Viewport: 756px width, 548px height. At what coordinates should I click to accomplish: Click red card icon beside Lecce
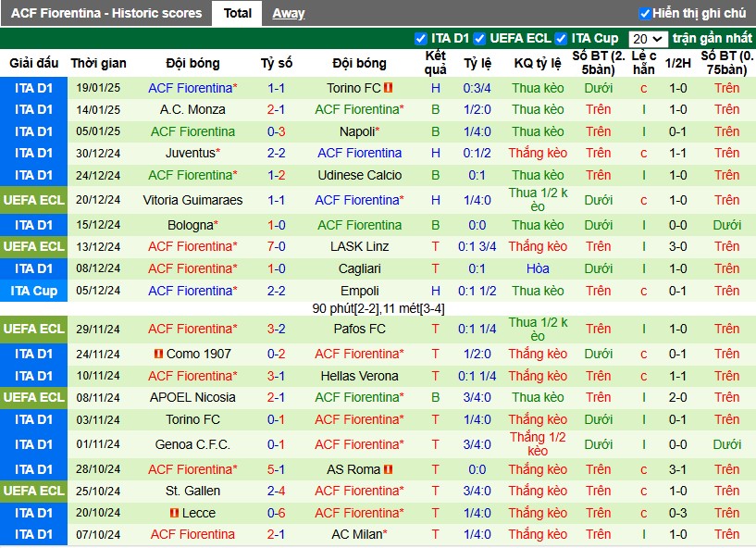[175, 513]
